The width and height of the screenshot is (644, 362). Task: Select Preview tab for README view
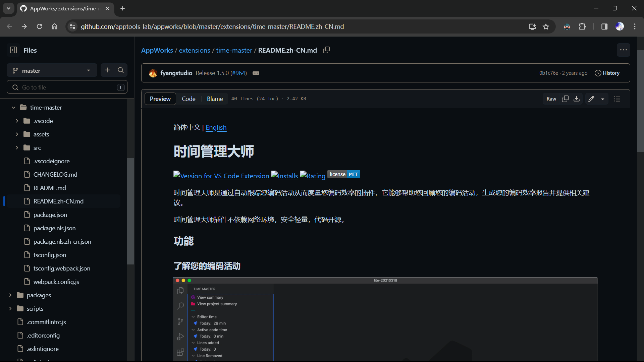160,98
